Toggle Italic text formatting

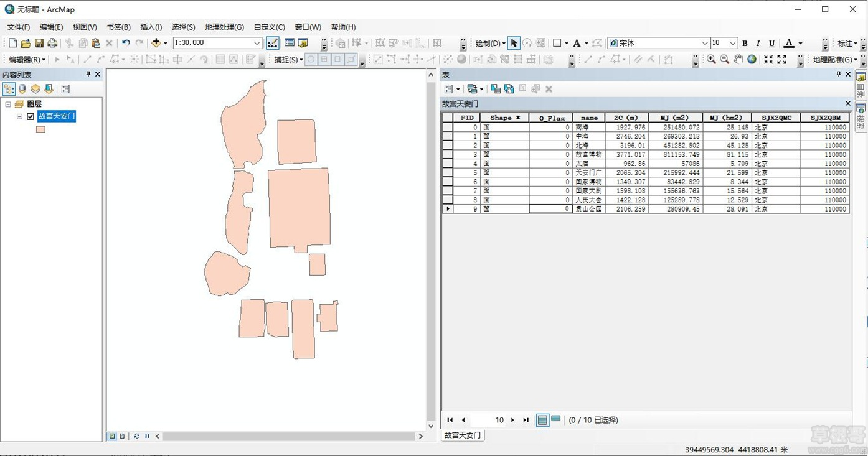[758, 43]
